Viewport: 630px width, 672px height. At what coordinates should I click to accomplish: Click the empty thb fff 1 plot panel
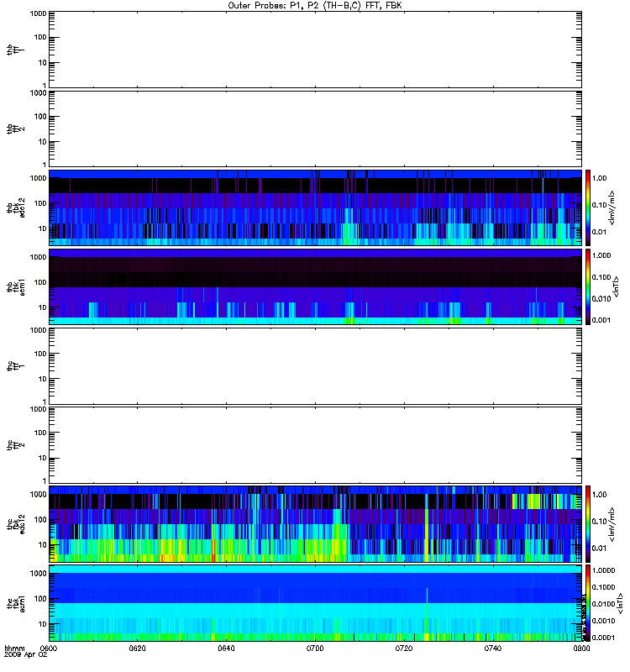[315, 50]
